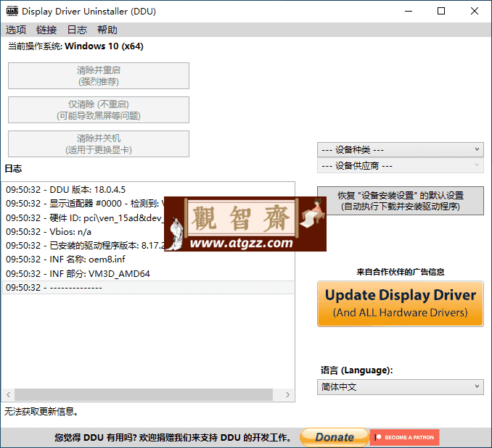The height and width of the screenshot is (448, 492).
Task: Select the log line INF 名称: oem8.inf
Action: pos(148,260)
